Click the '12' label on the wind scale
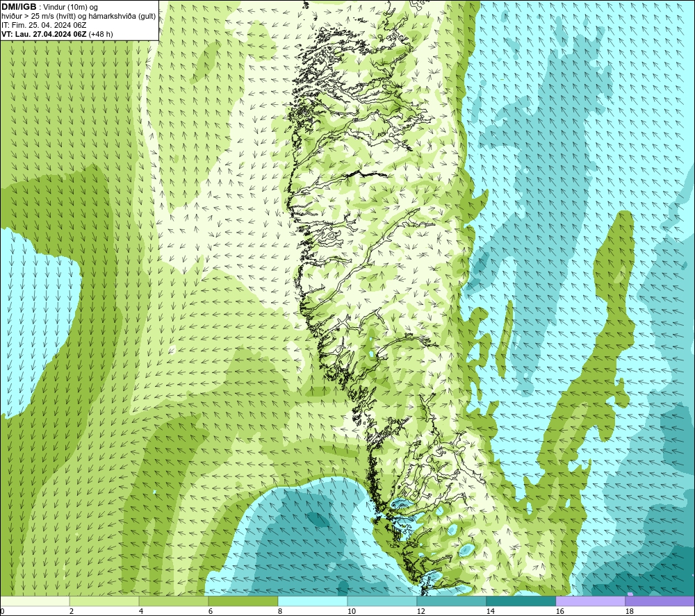The image size is (695, 616). [420, 611]
